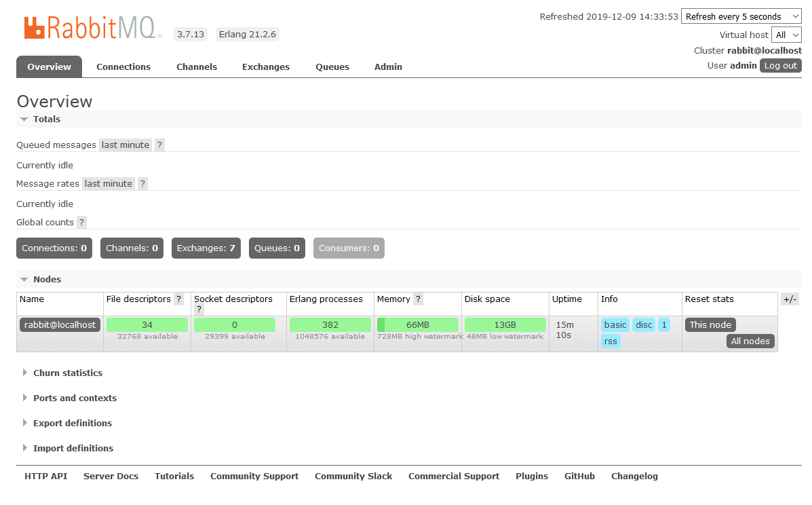Open Community Slack link
The image size is (812, 505).
coord(353,476)
